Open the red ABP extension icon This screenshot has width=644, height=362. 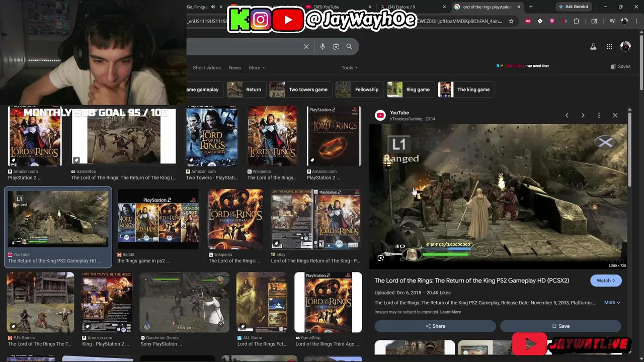pyautogui.click(x=528, y=21)
